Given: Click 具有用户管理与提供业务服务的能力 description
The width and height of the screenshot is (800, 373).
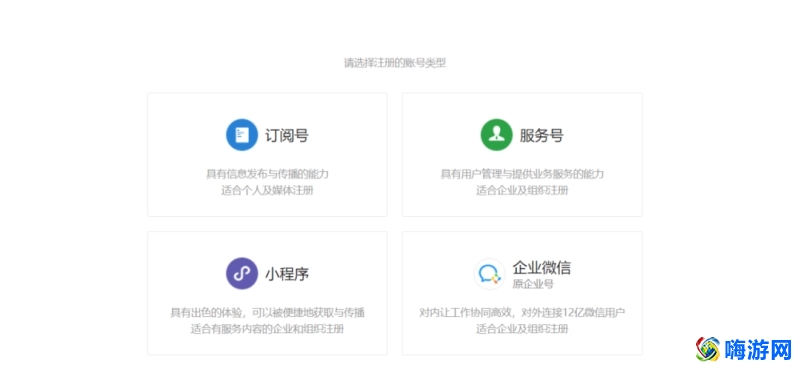Looking at the screenshot, I should (522, 174).
